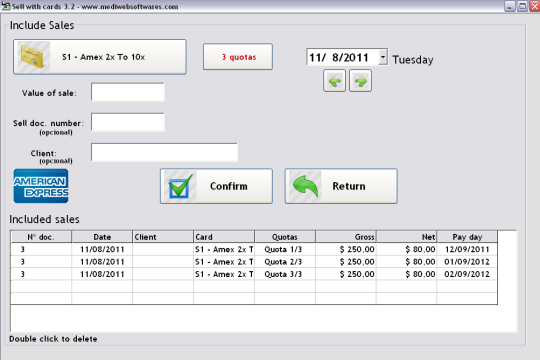The width and height of the screenshot is (540, 360).
Task: Click doc number 3 in Quota 2/3 row
Action: tap(41, 262)
